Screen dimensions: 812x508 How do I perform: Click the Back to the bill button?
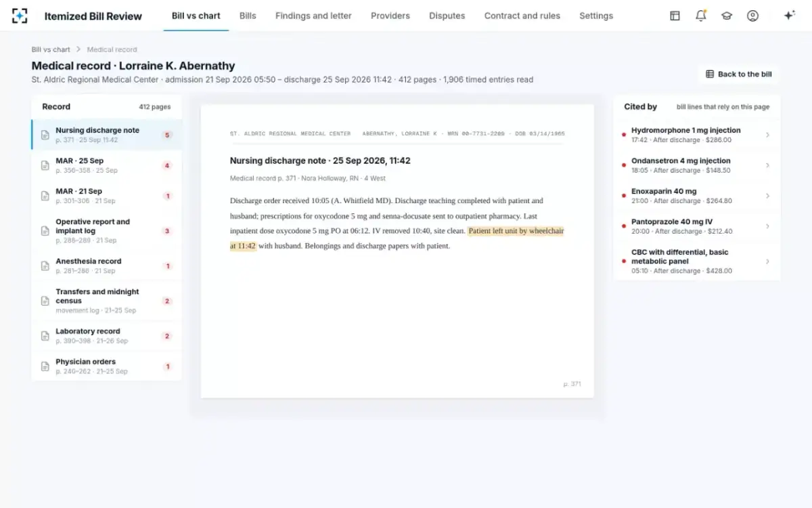click(x=739, y=74)
